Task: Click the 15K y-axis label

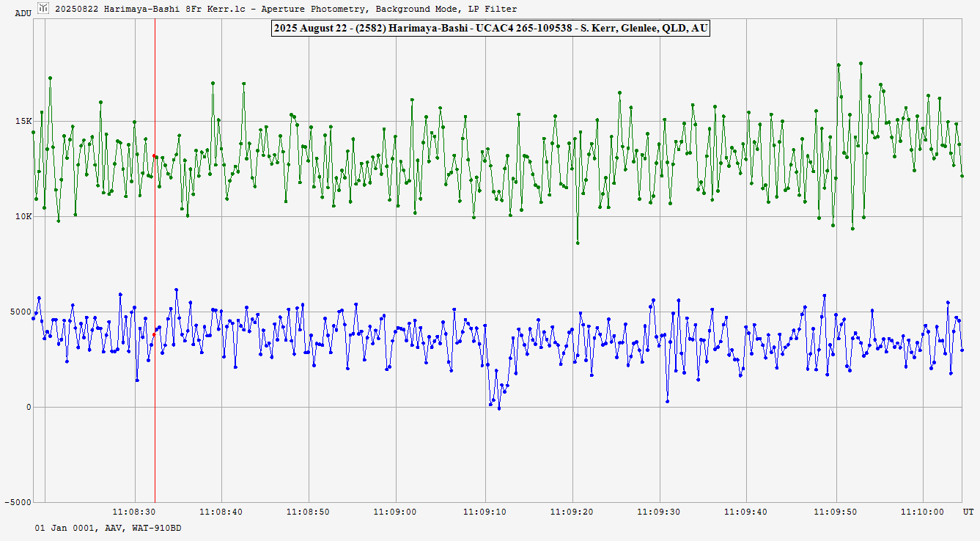Action: tap(24, 121)
